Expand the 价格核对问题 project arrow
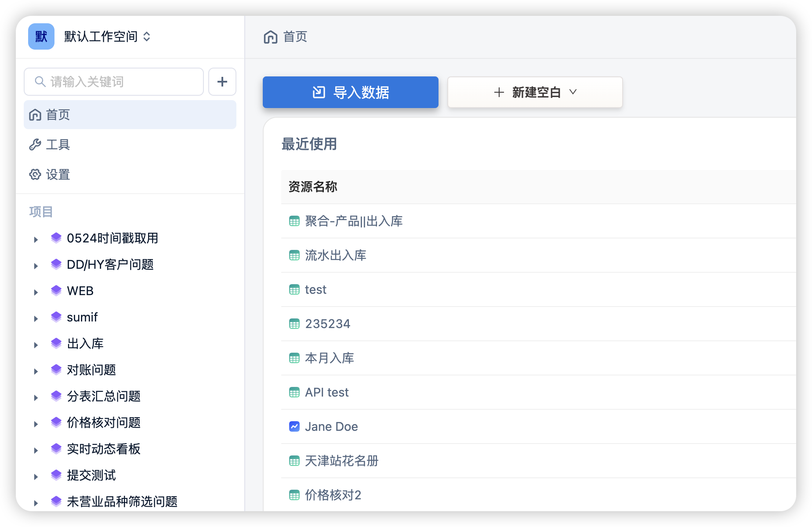 (x=36, y=424)
